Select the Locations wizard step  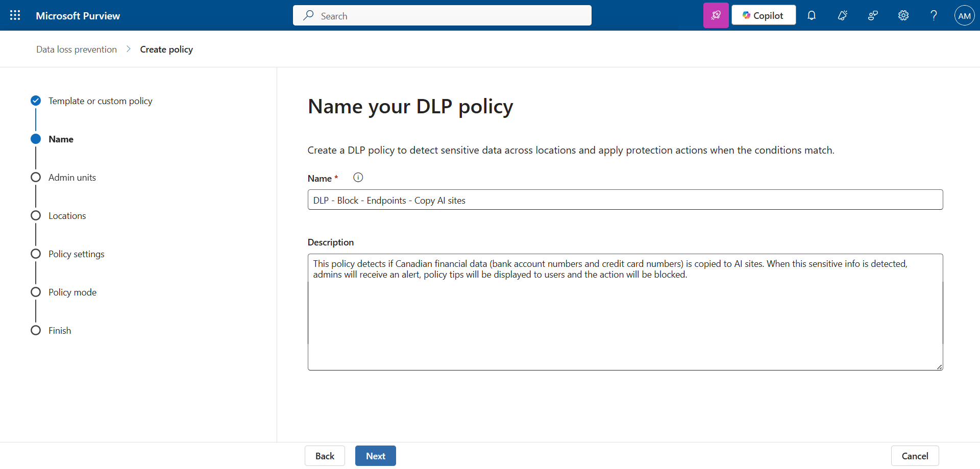(x=67, y=216)
